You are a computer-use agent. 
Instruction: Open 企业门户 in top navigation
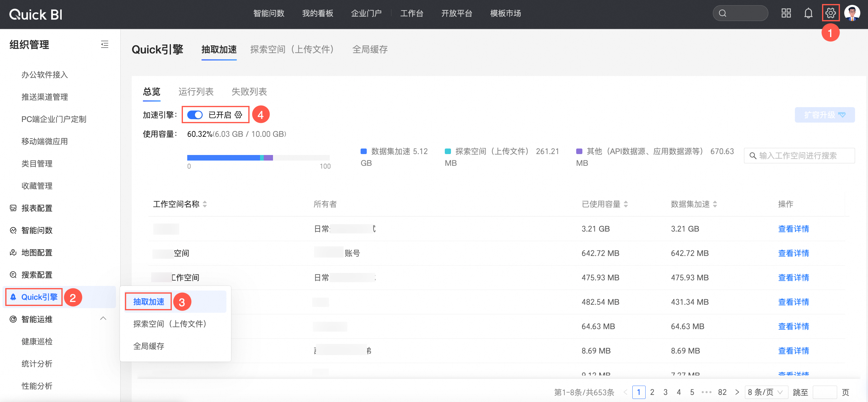click(x=366, y=13)
